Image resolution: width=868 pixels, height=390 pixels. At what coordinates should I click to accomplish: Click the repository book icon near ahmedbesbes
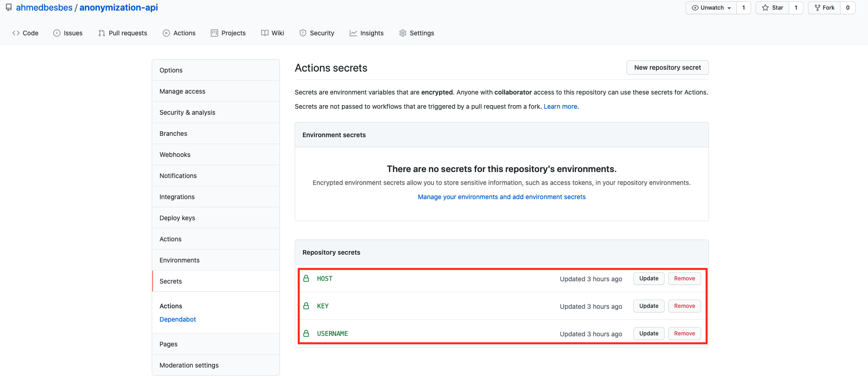(9, 7)
